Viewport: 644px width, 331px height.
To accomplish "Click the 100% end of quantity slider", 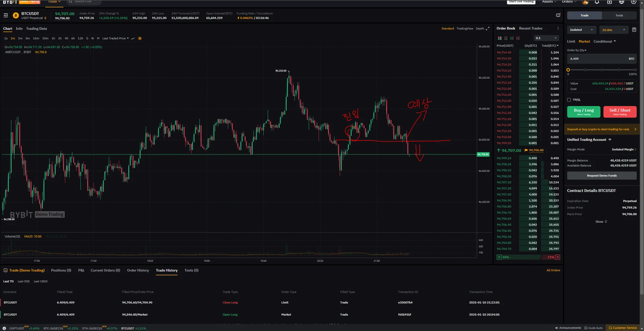I will click(x=635, y=70).
